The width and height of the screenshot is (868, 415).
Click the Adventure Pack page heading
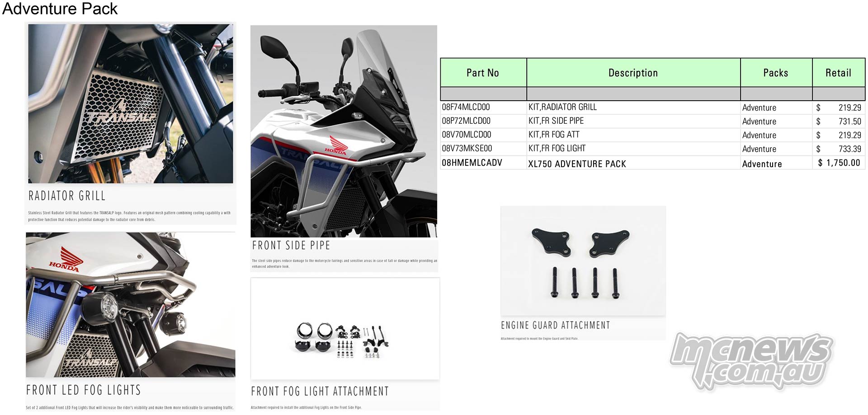click(60, 9)
